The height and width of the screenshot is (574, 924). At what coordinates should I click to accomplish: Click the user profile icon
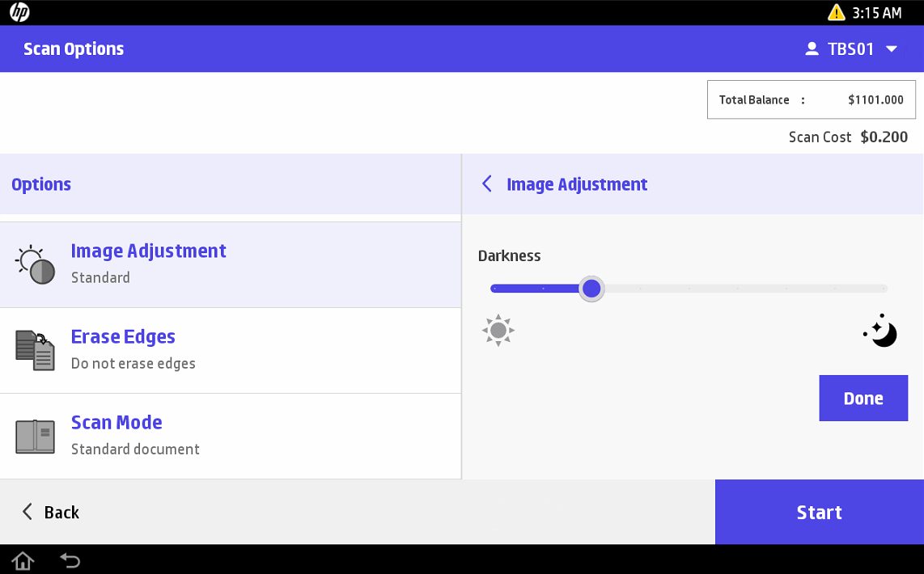point(812,49)
